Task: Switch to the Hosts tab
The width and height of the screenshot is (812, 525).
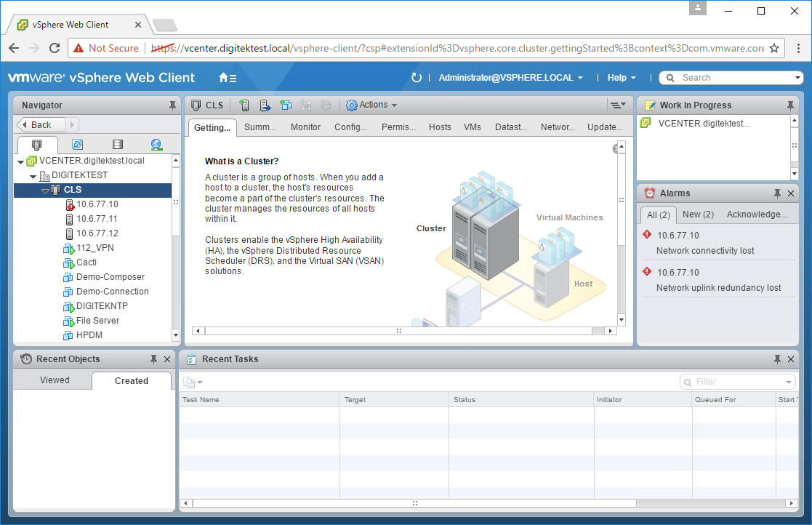Action: [440, 127]
